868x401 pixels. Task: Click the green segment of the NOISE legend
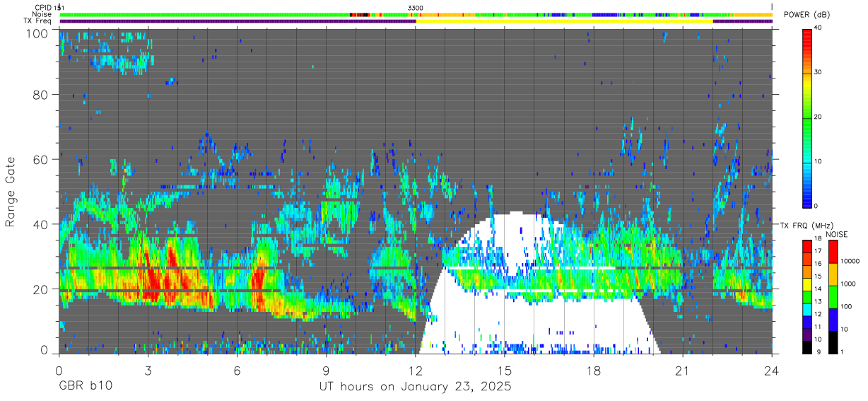[x=833, y=296]
